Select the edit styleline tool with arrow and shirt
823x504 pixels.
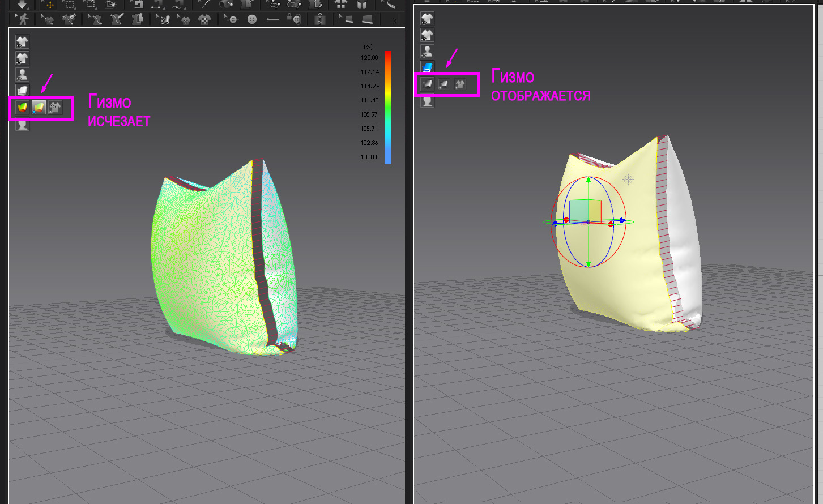click(48, 19)
